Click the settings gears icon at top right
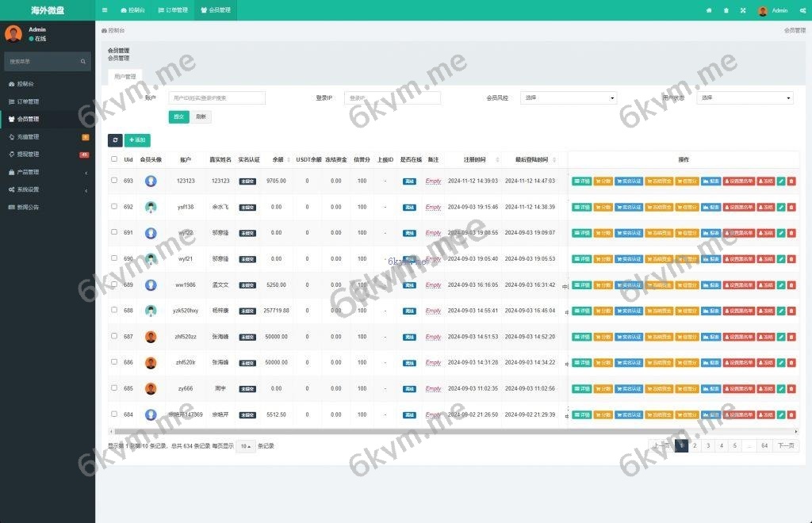This screenshot has height=523, width=812. click(802, 10)
